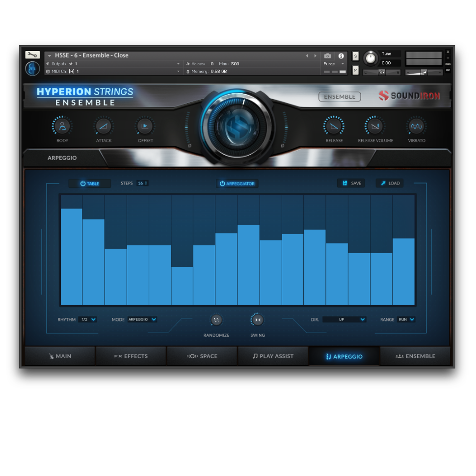Switch to the Space tab
Screen dimensions: 476x476
click(202, 356)
